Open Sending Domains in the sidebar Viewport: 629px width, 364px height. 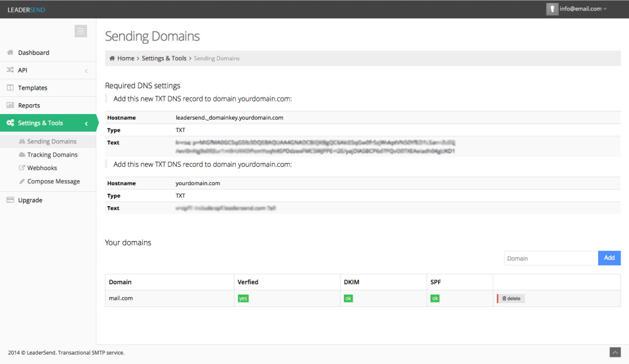[52, 141]
